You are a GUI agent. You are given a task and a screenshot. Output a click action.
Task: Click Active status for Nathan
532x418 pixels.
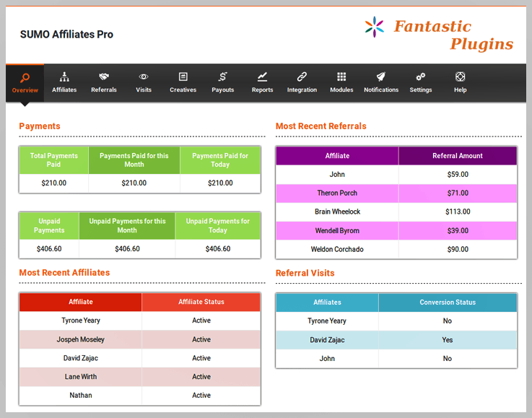tap(201, 396)
